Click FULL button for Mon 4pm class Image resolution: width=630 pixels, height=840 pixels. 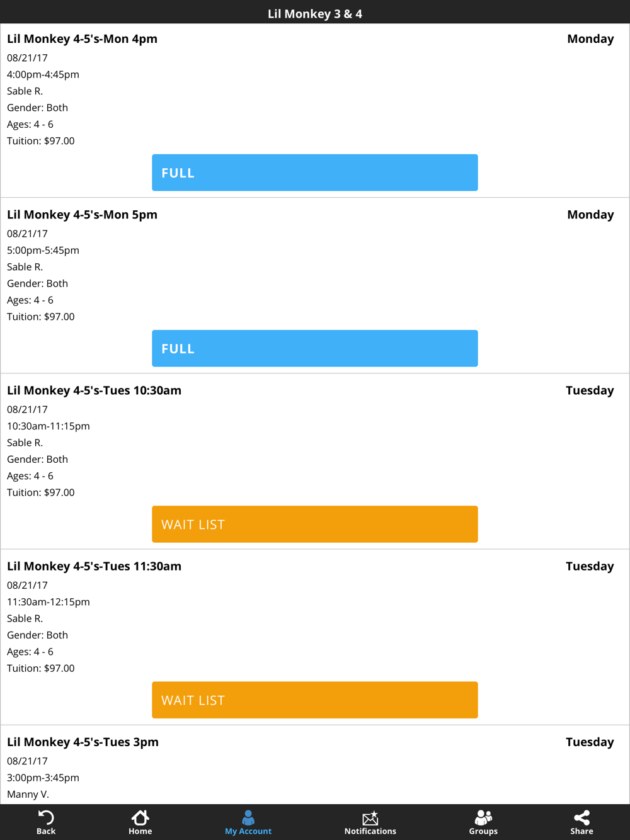[315, 173]
